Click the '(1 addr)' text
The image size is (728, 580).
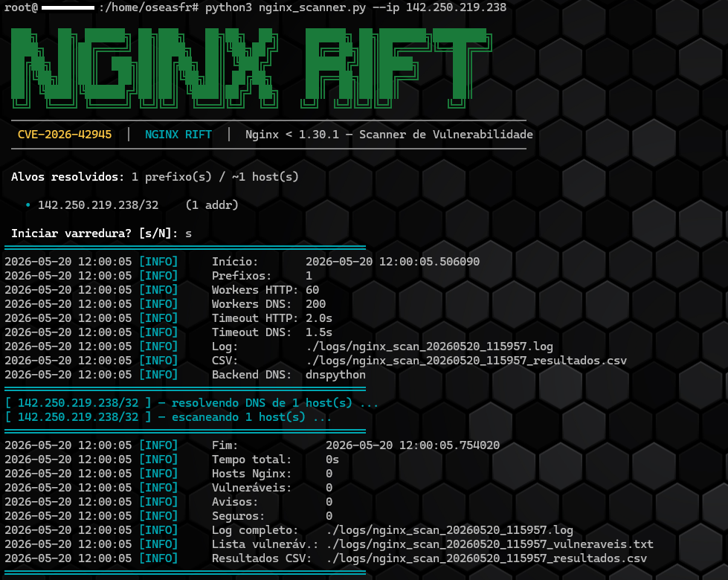pos(212,205)
